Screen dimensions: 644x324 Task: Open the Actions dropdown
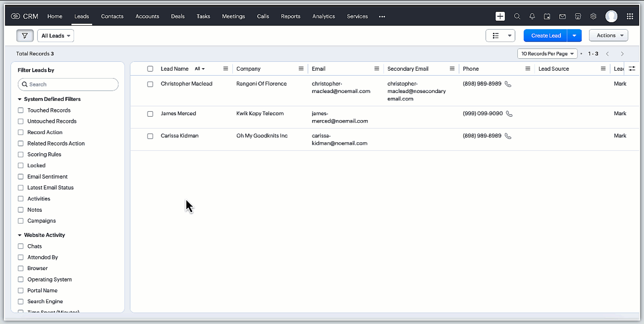pyautogui.click(x=608, y=36)
